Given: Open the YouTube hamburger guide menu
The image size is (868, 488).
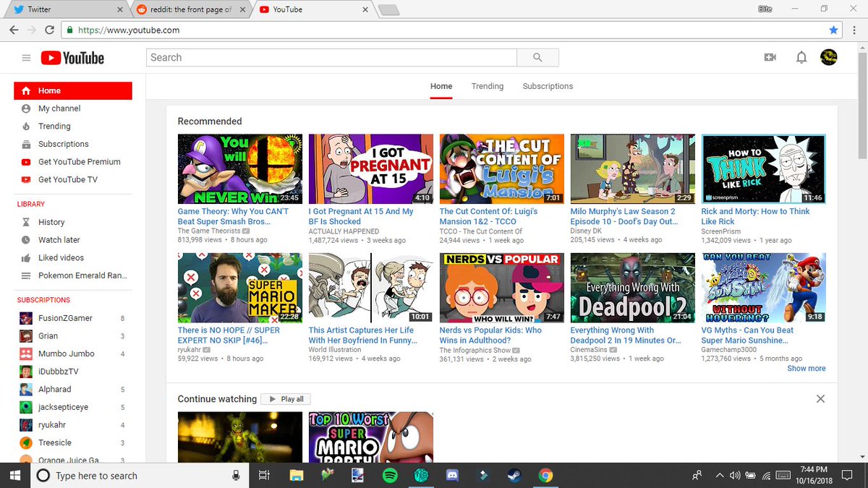Looking at the screenshot, I should 26,58.
